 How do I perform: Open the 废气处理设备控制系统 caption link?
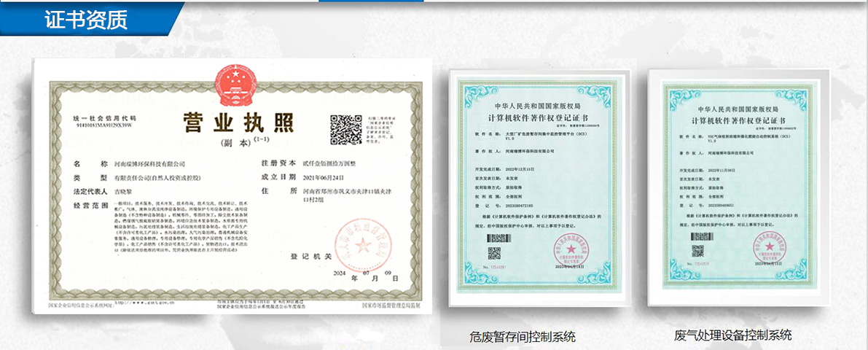tap(732, 335)
